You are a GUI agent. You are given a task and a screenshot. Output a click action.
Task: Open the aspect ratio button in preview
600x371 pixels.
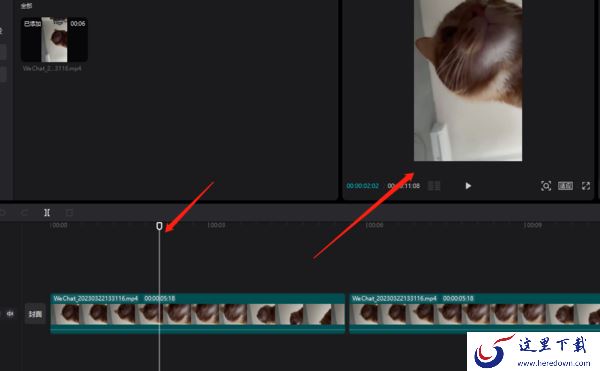point(565,186)
